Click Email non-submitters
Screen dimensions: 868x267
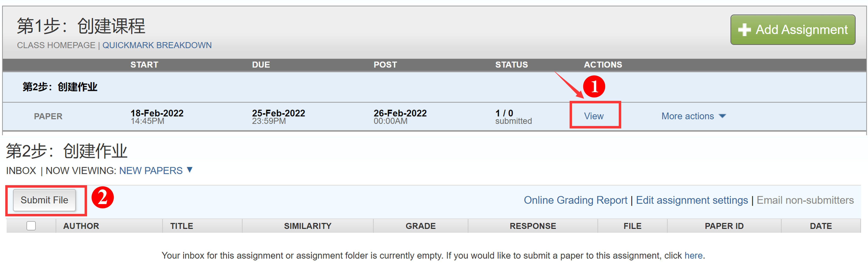805,200
